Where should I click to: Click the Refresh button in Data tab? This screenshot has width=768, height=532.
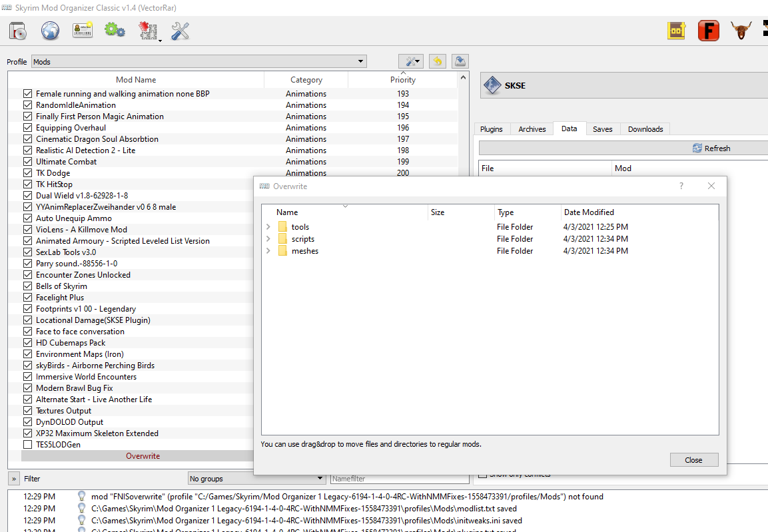[x=711, y=148]
